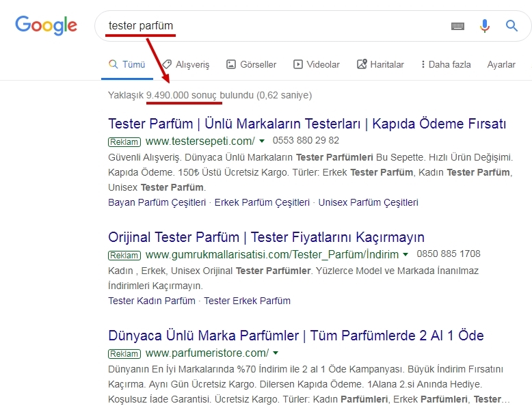Viewport: 532px width, 408px height.
Task: Open Tester Erkek Parfüm sitelink
Action: pos(247,301)
